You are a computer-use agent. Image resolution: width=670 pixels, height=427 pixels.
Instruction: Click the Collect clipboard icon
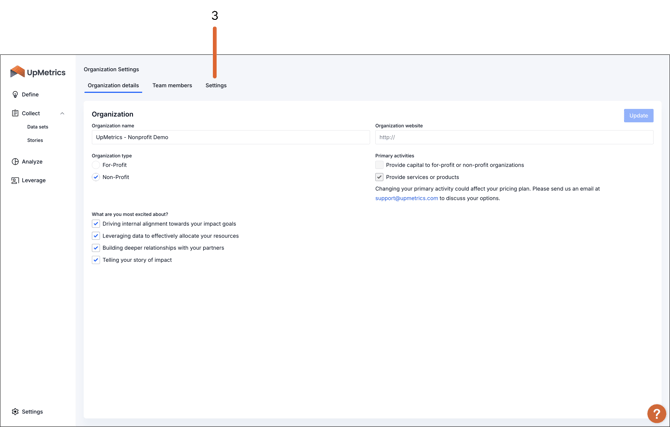(15, 113)
